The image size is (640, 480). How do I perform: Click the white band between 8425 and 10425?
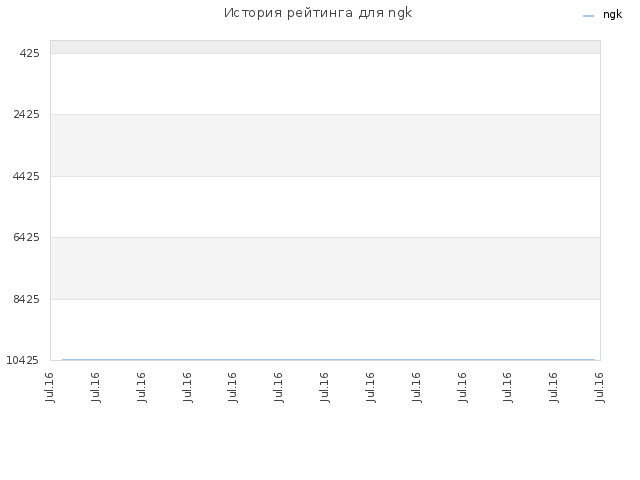click(x=325, y=329)
